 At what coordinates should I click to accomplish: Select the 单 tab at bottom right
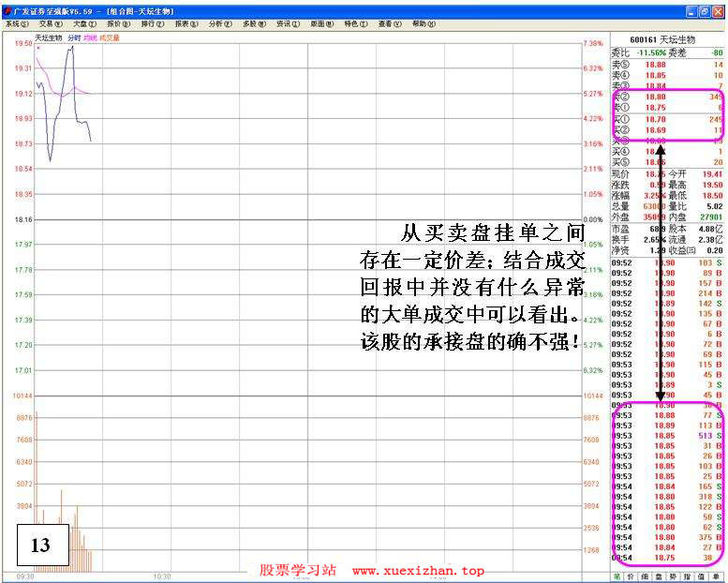pyautogui.click(x=716, y=577)
